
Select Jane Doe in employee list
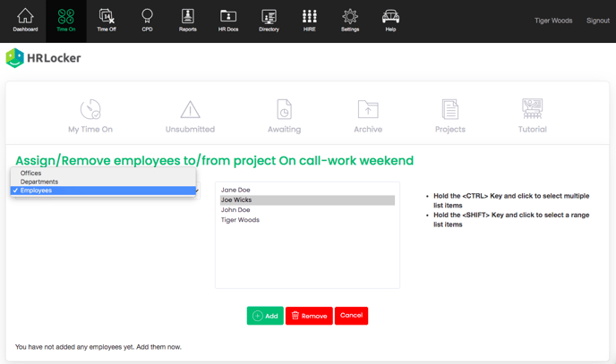pyautogui.click(x=235, y=190)
